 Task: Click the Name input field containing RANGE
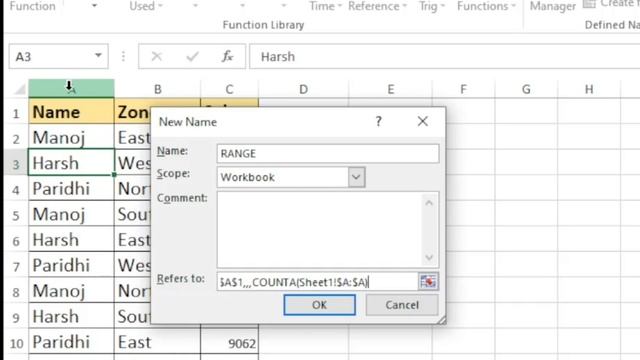click(x=328, y=153)
